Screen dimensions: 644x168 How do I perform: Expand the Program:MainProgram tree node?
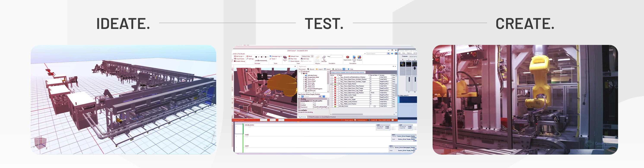coord(304,89)
